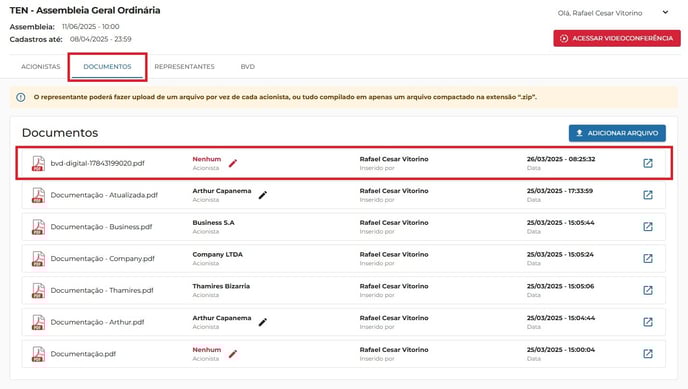This screenshot has height=389, width=688.
Task: Select file name Documentação - Thamires.pdf
Action: pyautogui.click(x=102, y=290)
